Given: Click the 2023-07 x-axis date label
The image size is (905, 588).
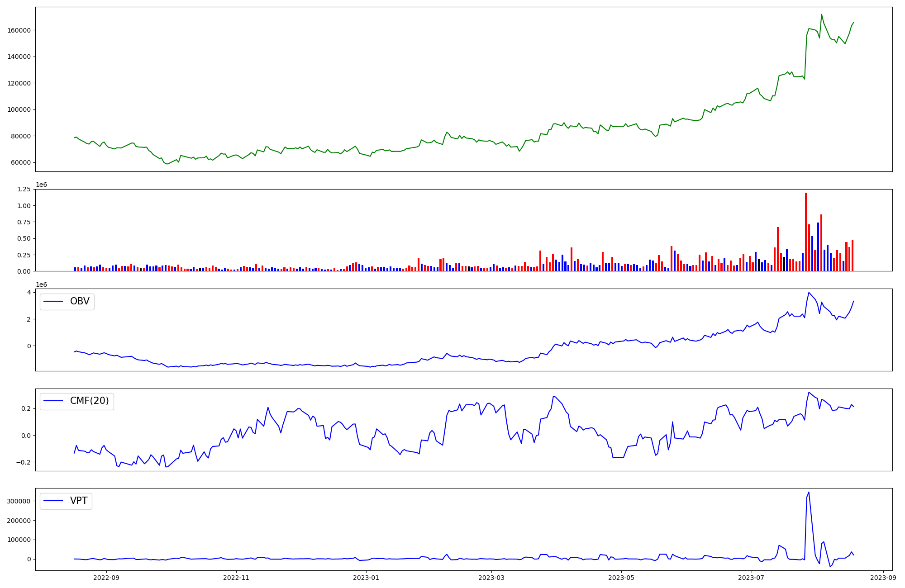Looking at the screenshot, I should [x=751, y=578].
